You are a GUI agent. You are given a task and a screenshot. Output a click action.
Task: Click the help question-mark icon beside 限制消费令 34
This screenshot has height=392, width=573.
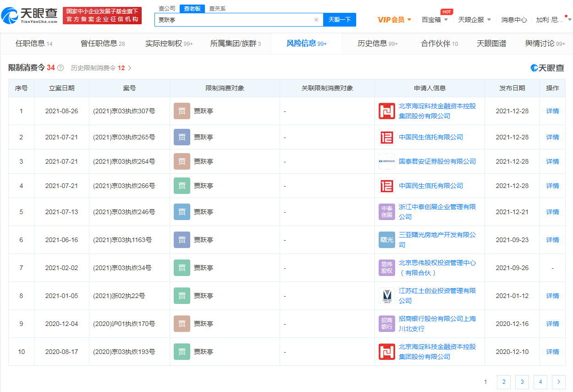(x=60, y=68)
